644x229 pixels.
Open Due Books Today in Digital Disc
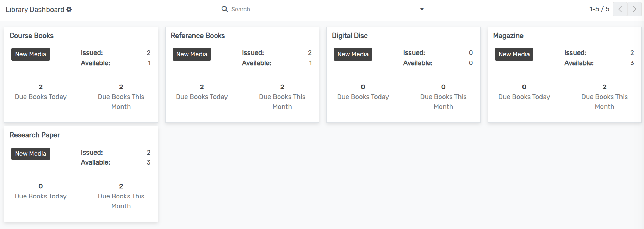pos(363,92)
